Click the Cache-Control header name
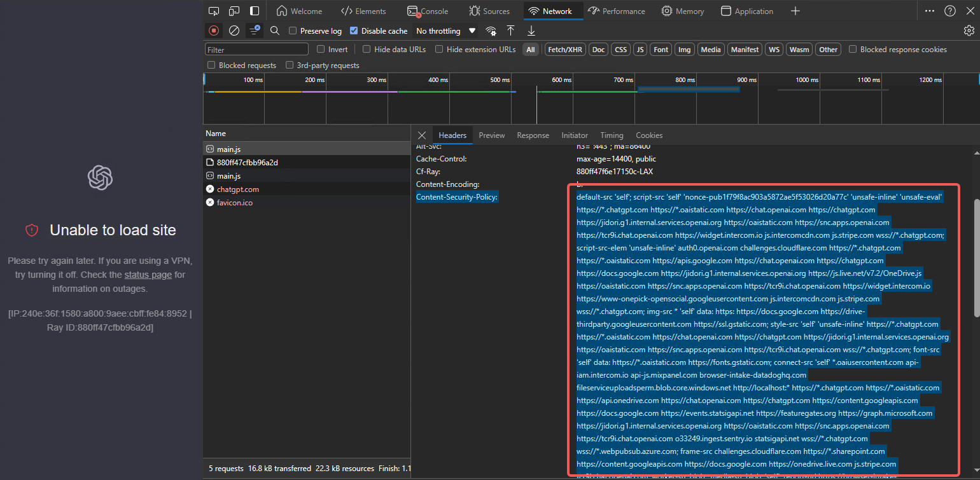 pyautogui.click(x=441, y=159)
